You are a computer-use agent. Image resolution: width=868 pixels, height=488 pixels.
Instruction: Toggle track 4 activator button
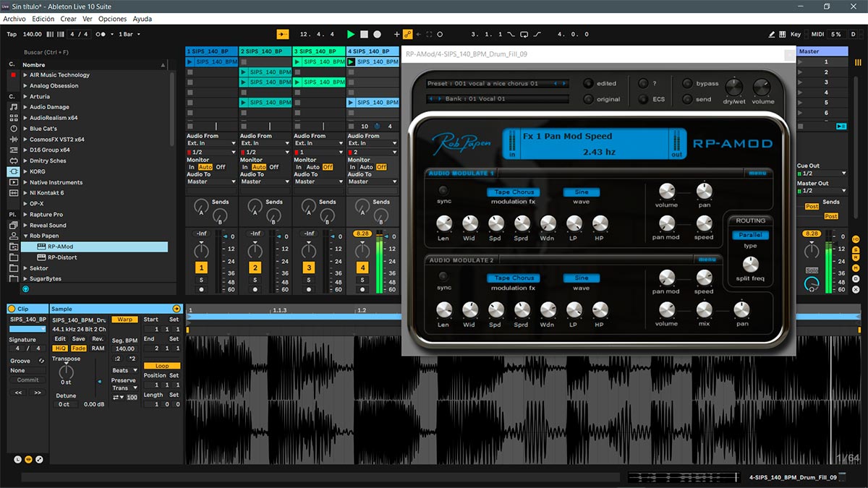coord(362,267)
